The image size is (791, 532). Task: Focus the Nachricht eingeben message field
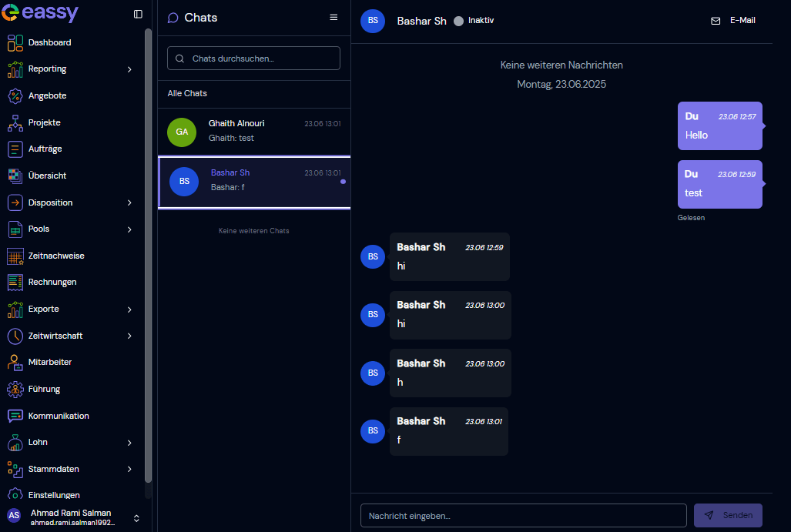click(523, 515)
